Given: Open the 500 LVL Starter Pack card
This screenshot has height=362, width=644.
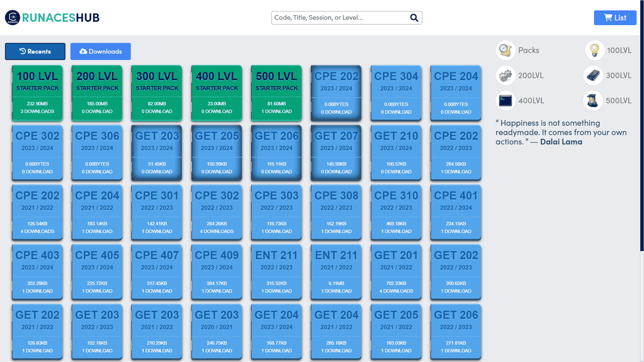Looking at the screenshot, I should click(x=276, y=93).
